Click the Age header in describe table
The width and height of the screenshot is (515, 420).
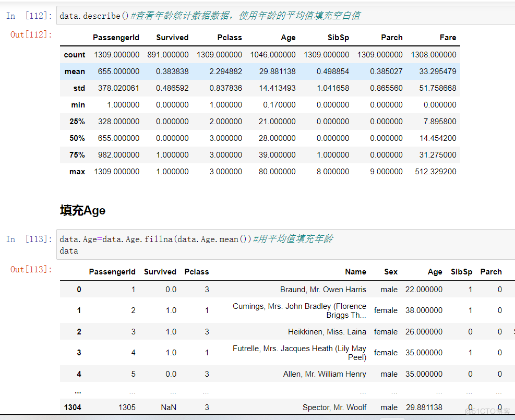[288, 38]
